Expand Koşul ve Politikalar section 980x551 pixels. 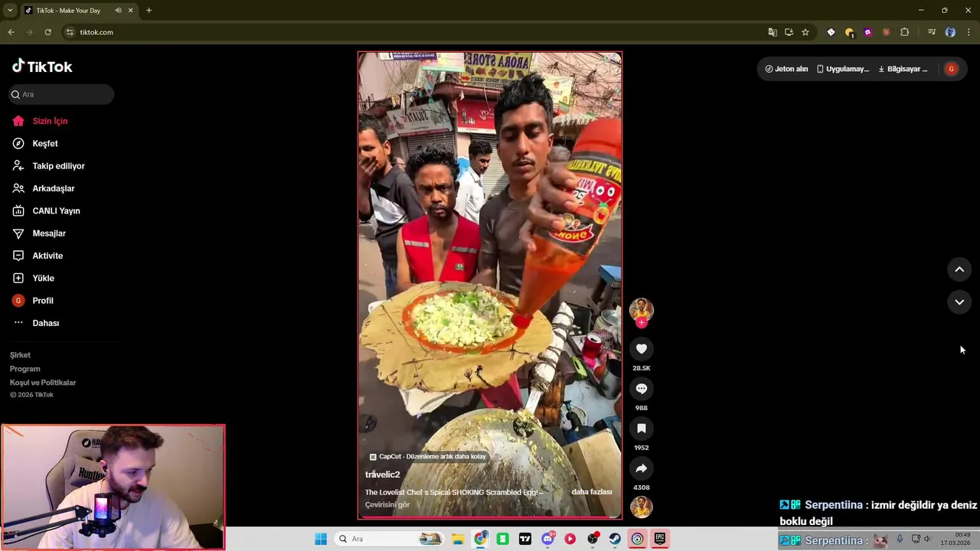[x=43, y=383]
